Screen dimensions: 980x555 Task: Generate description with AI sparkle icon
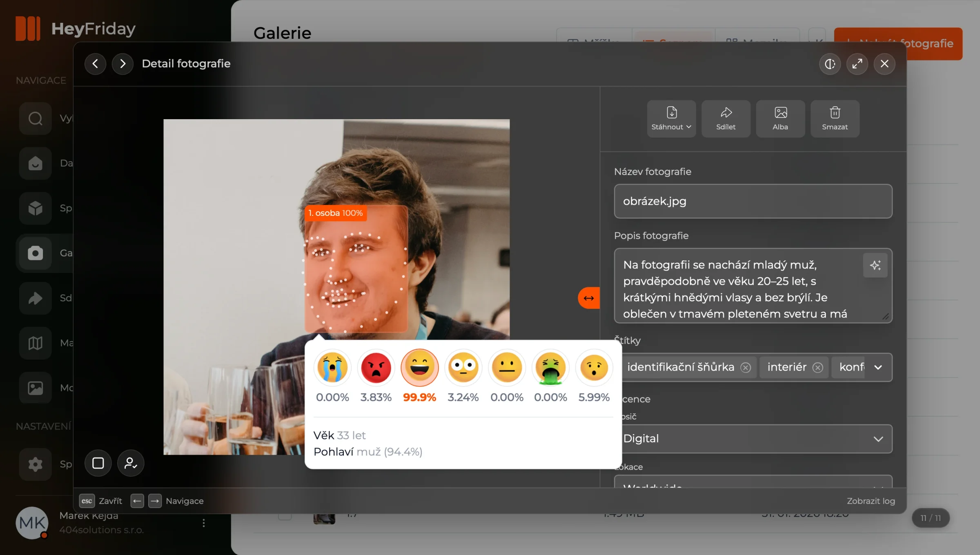coord(875,265)
